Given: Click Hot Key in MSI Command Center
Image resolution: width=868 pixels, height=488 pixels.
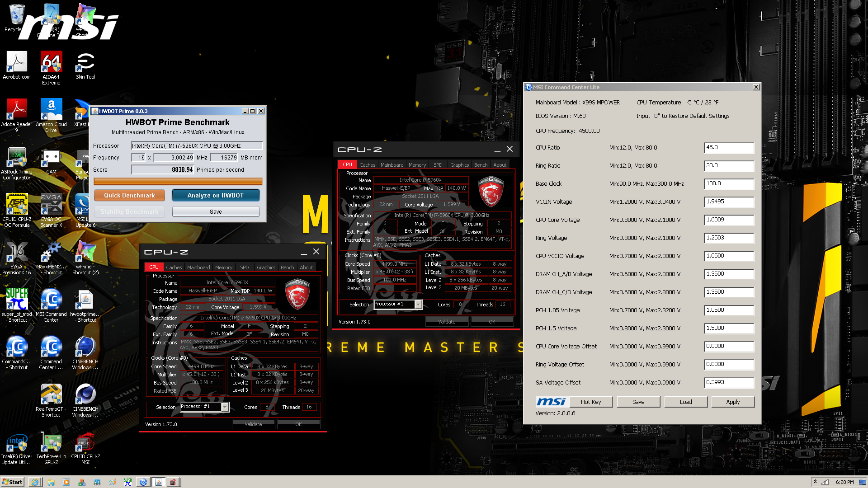Looking at the screenshot, I should [591, 402].
